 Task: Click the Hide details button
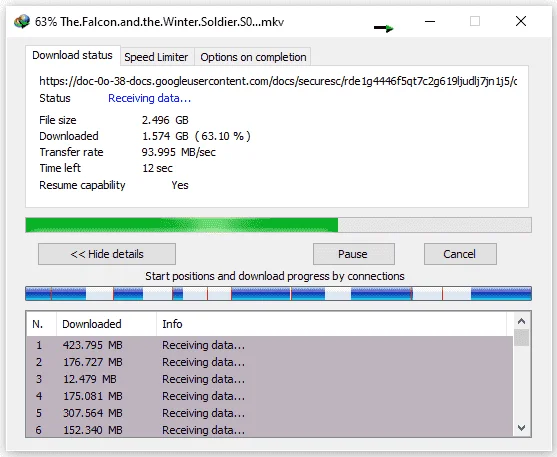pyautogui.click(x=107, y=254)
